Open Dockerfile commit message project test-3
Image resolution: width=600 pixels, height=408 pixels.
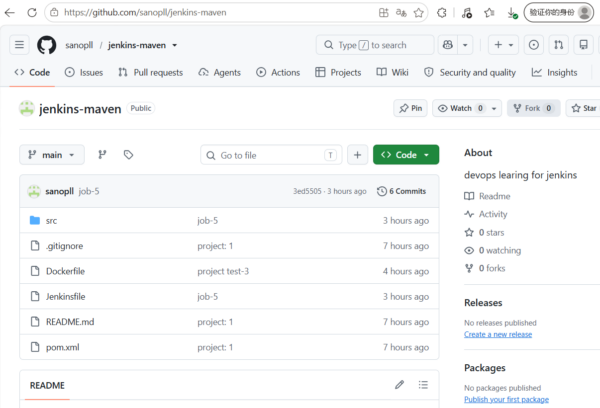(x=223, y=271)
